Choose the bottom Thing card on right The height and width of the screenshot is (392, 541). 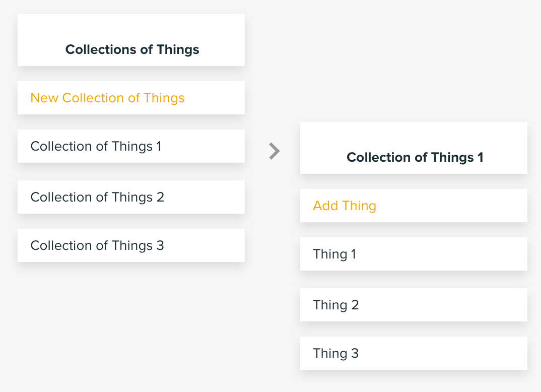[x=414, y=353]
